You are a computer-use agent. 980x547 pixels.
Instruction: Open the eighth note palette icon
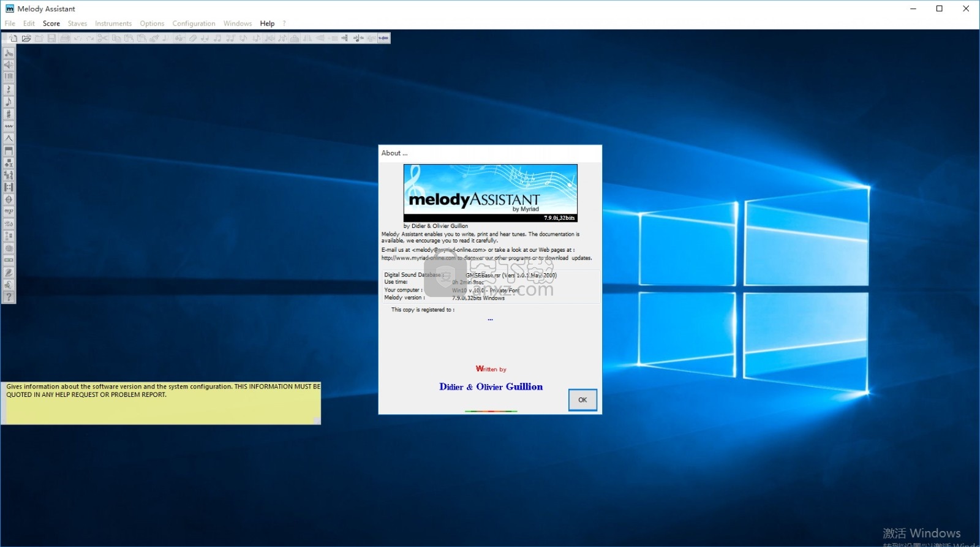pos(9,102)
